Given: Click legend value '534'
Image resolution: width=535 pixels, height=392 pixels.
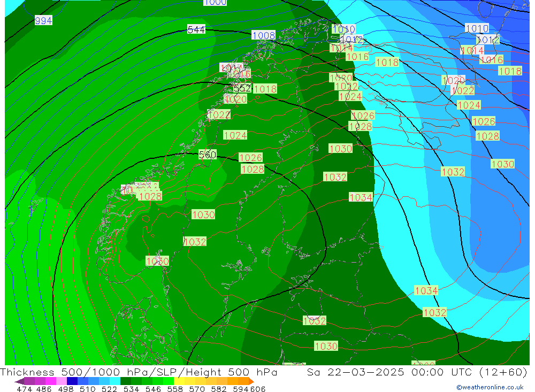Looking at the screenshot, I should tap(132, 389).
